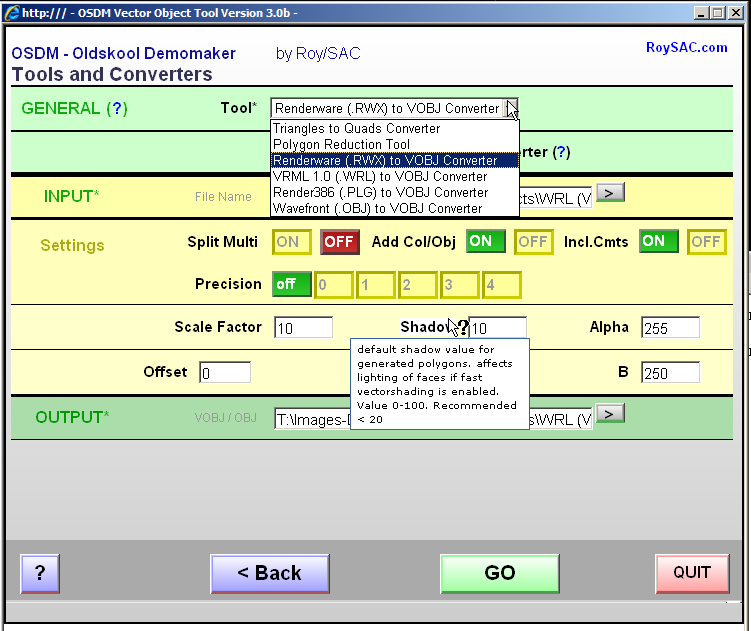
Task: Turn Split Multi ON
Action: click(x=292, y=242)
